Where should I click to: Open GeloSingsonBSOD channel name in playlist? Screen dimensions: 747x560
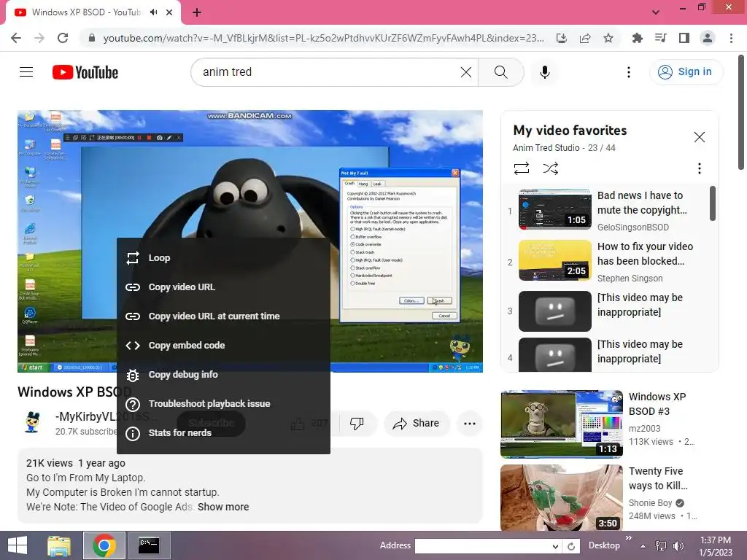coord(633,227)
